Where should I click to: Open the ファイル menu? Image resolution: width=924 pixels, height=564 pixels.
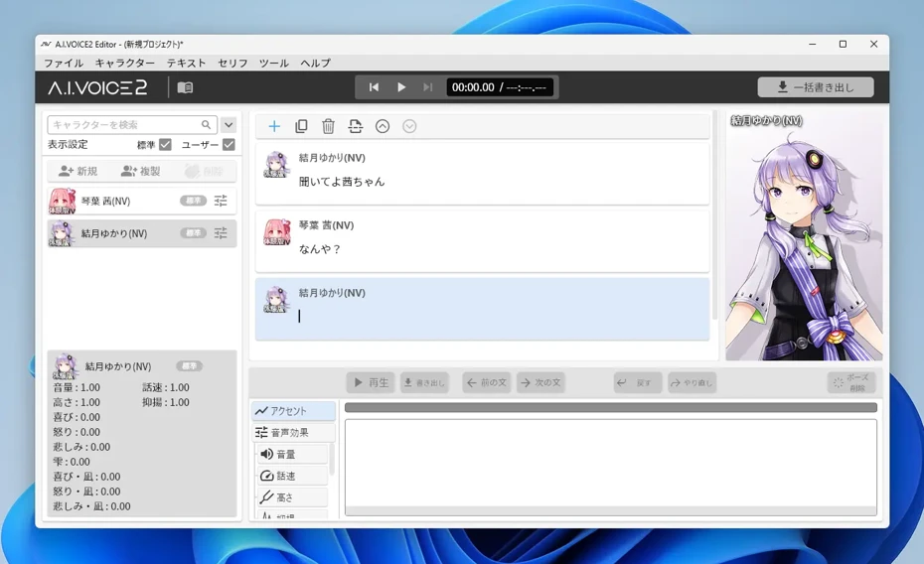(x=64, y=63)
